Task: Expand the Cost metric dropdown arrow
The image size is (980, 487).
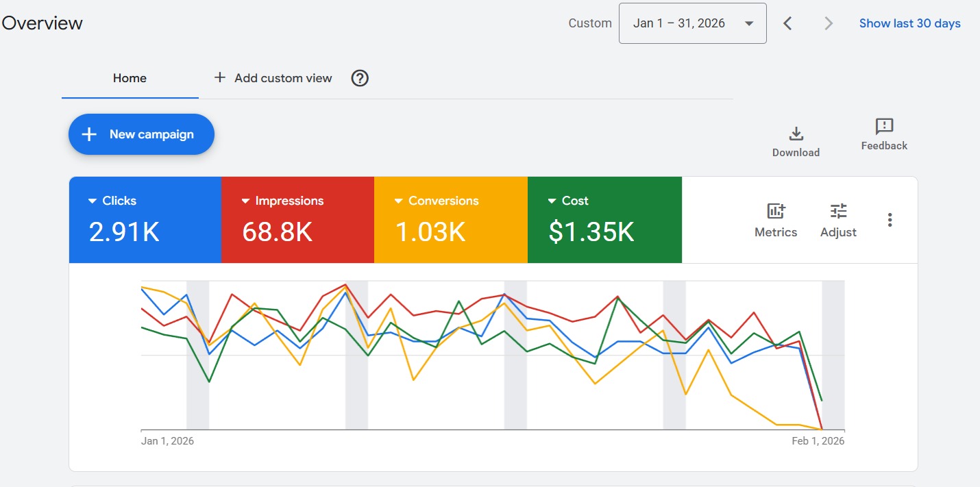Action: (552, 201)
